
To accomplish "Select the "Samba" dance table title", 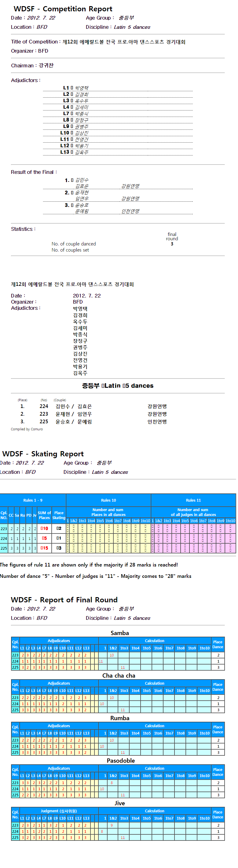I will pos(120,633).
